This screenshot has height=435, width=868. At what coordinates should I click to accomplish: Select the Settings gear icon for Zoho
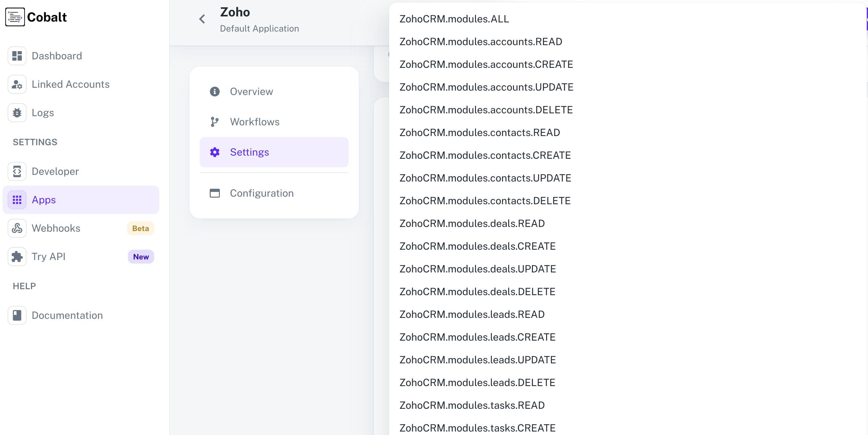(215, 152)
